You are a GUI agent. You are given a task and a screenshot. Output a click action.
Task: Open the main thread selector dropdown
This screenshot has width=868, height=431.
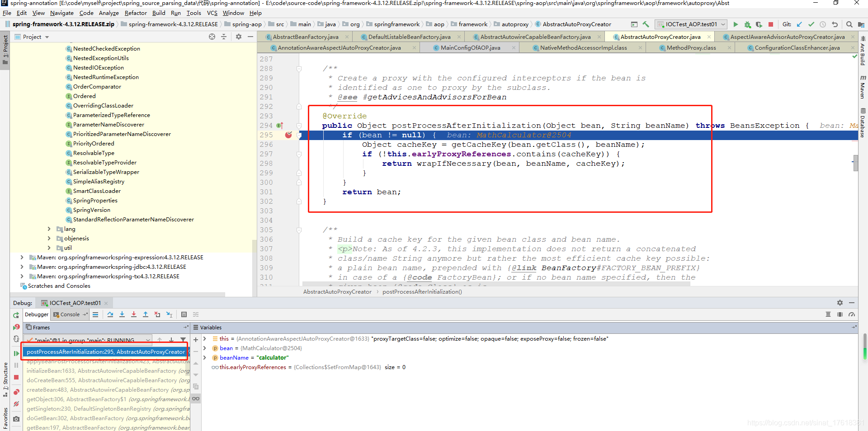tap(88, 340)
